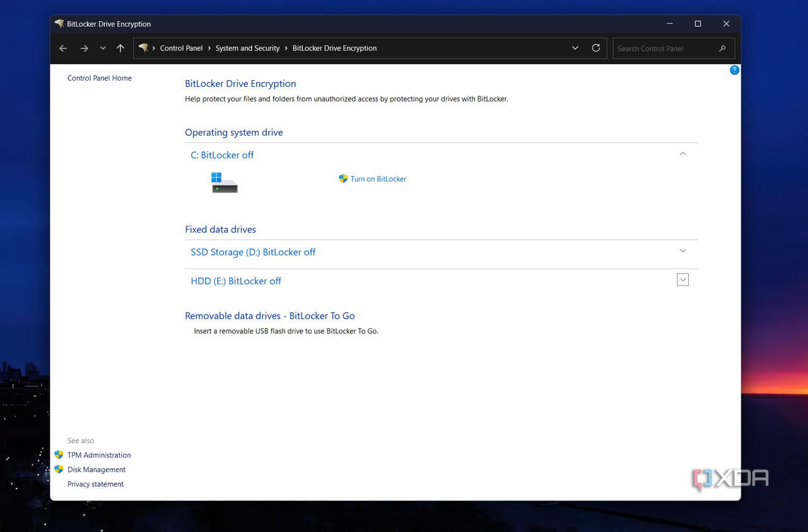Go up one level with up arrow
The width and height of the screenshot is (808, 532).
[x=120, y=49]
